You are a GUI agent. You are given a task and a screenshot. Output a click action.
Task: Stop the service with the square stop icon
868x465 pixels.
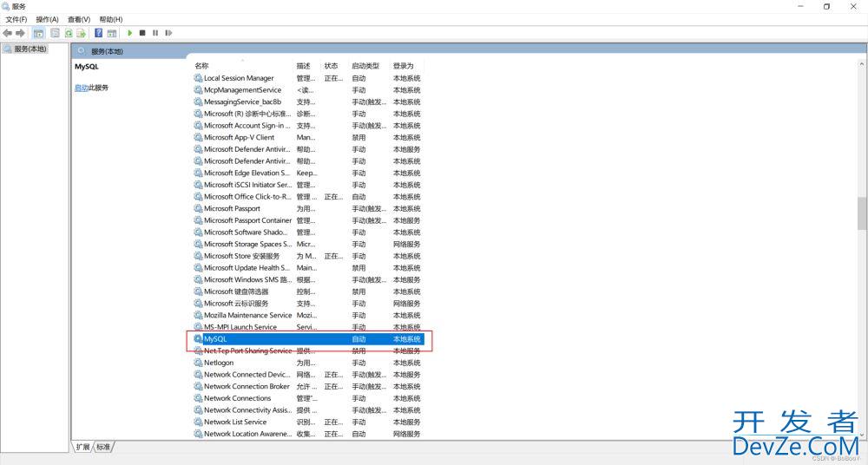(x=142, y=33)
